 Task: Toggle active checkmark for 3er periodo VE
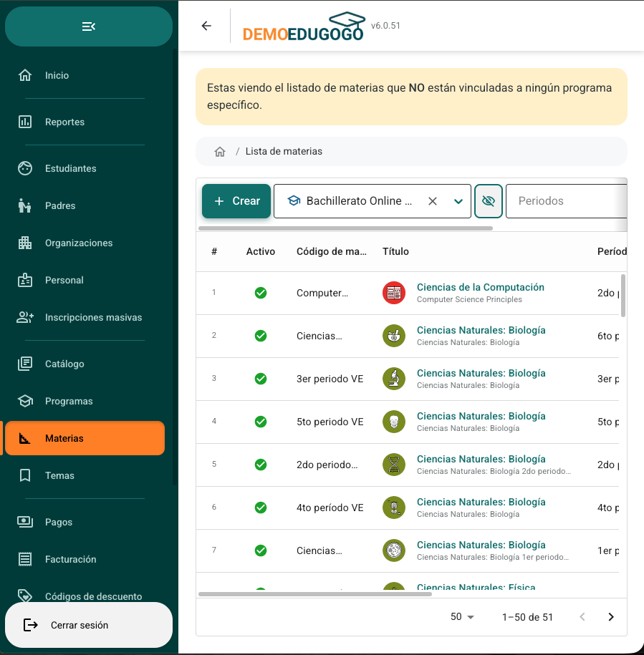click(261, 379)
